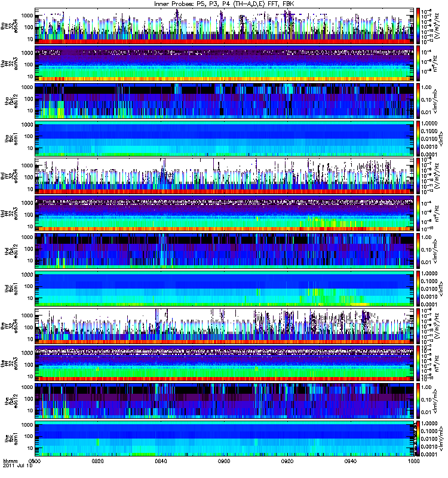
Task: Select the thd fbk edc12 spectrogram panel
Action: click(x=225, y=251)
